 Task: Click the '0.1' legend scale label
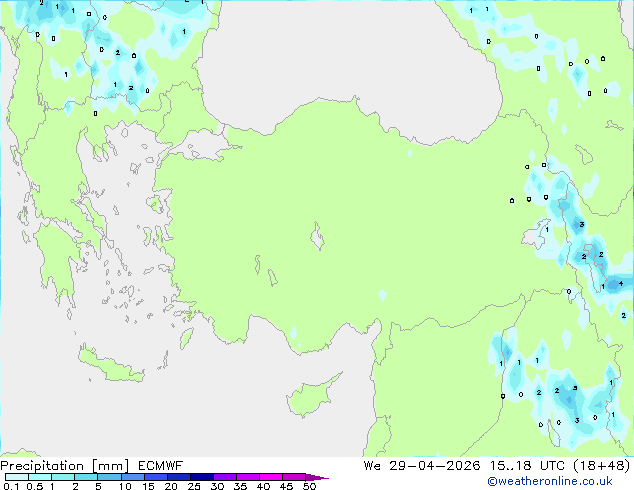coord(11,486)
